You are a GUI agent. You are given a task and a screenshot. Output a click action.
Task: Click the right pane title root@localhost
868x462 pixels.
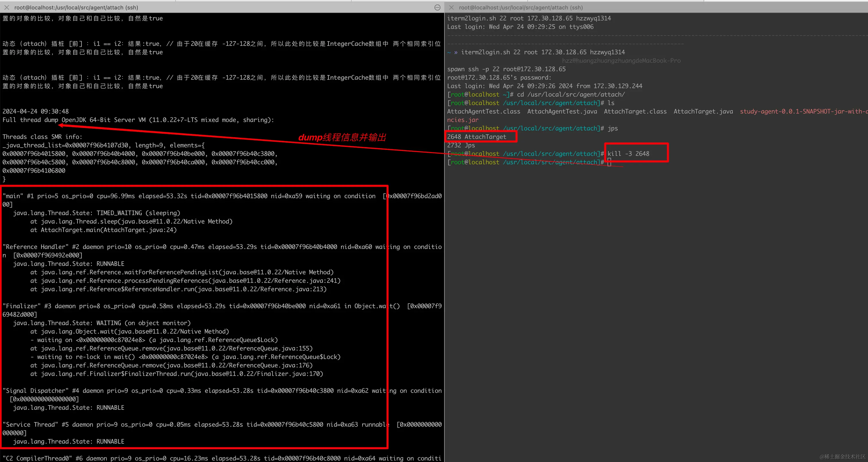[521, 7]
